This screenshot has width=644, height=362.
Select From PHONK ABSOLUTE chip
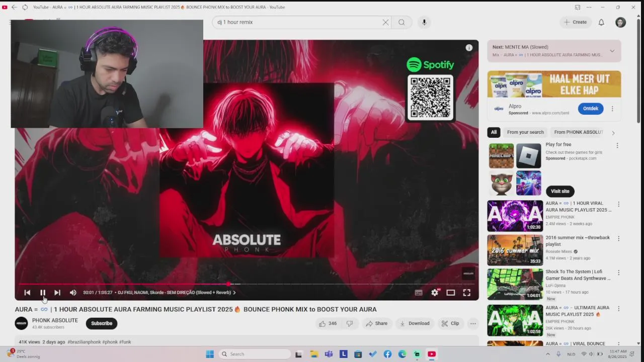pos(578,132)
